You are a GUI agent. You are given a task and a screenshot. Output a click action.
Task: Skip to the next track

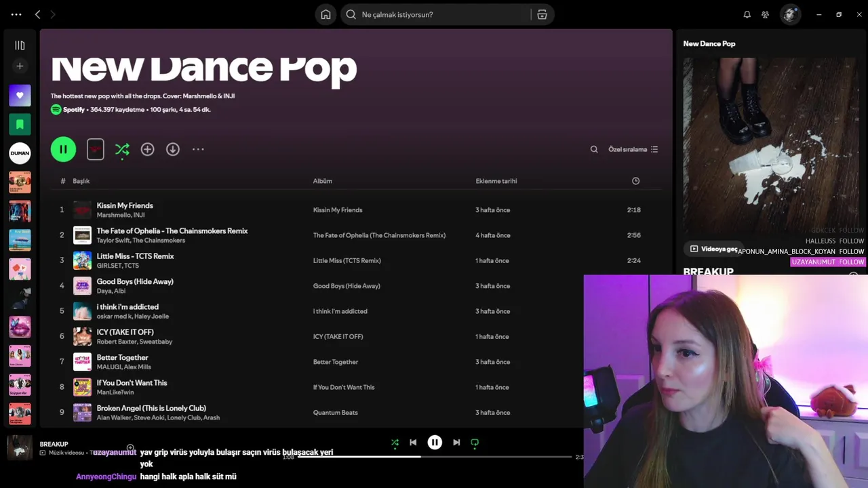[x=456, y=443]
